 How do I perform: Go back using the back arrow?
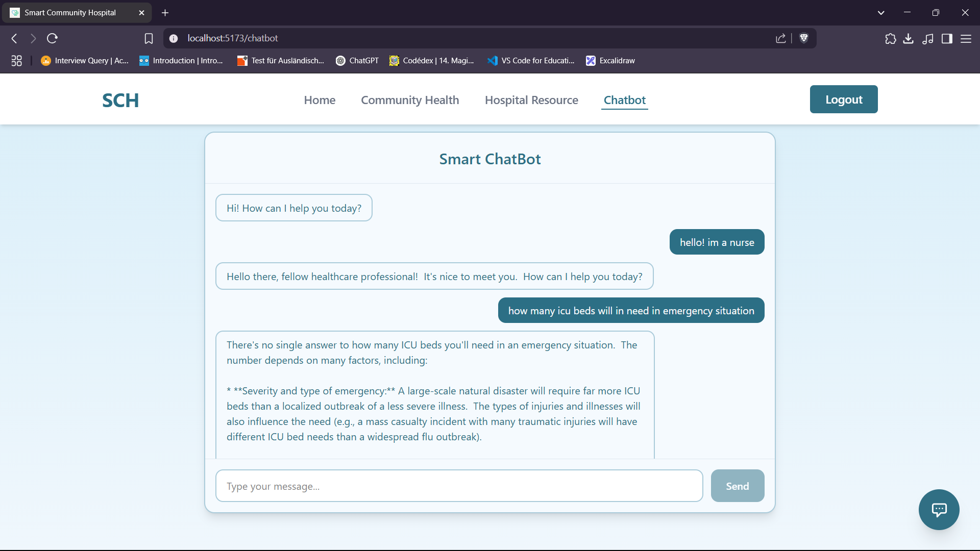[14, 38]
